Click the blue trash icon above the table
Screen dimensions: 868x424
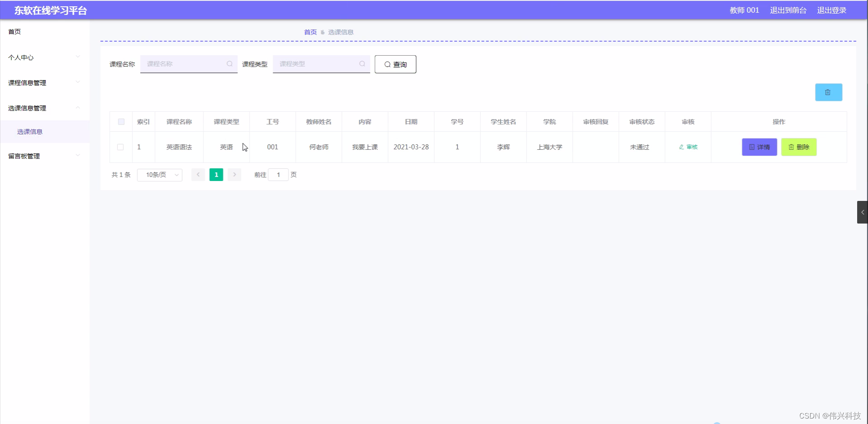point(829,92)
